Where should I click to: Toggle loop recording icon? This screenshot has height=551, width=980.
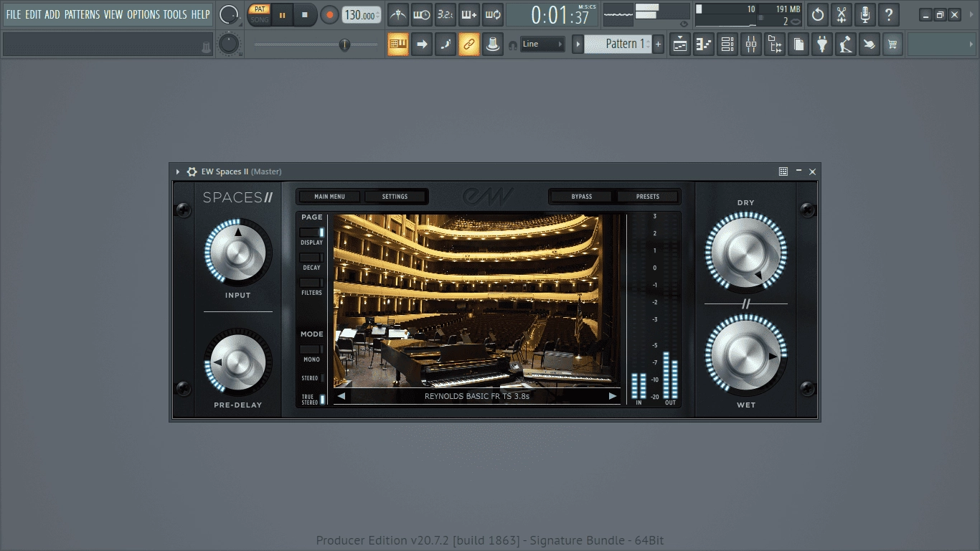click(493, 14)
